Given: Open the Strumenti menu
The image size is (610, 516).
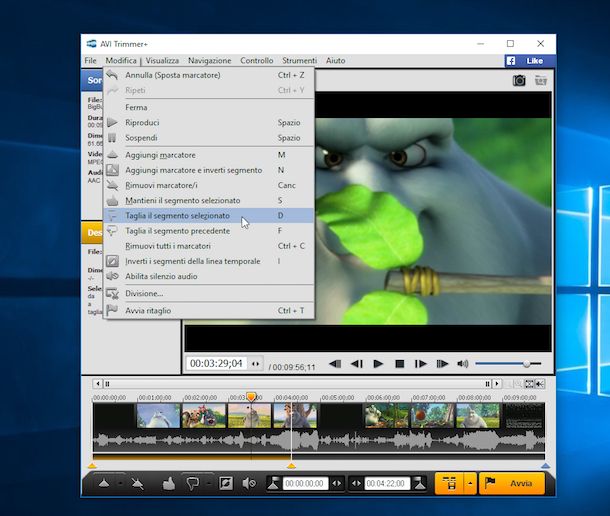Looking at the screenshot, I should pyautogui.click(x=300, y=60).
